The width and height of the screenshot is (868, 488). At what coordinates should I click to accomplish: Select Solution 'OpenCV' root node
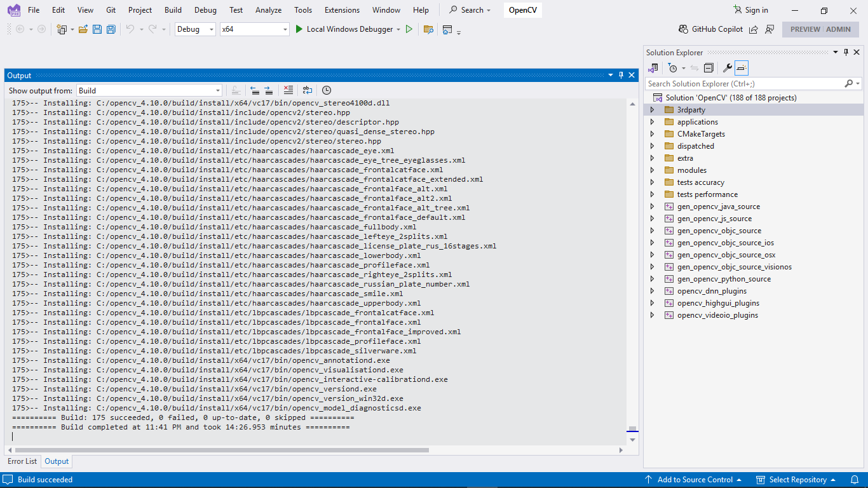(x=731, y=98)
